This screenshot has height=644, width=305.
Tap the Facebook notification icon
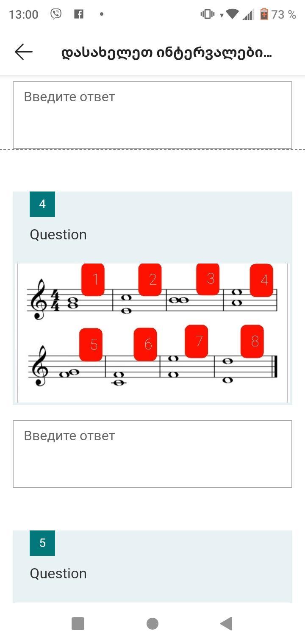point(79,14)
